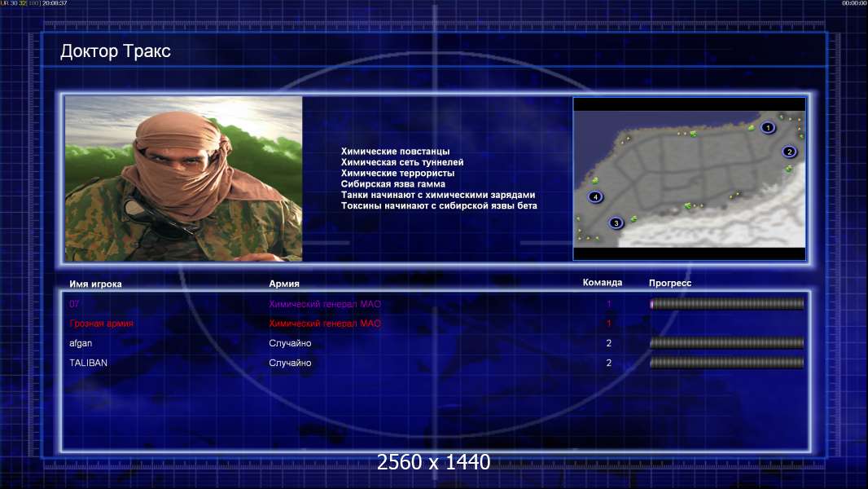Click team number 2 in the afgan row

click(609, 343)
